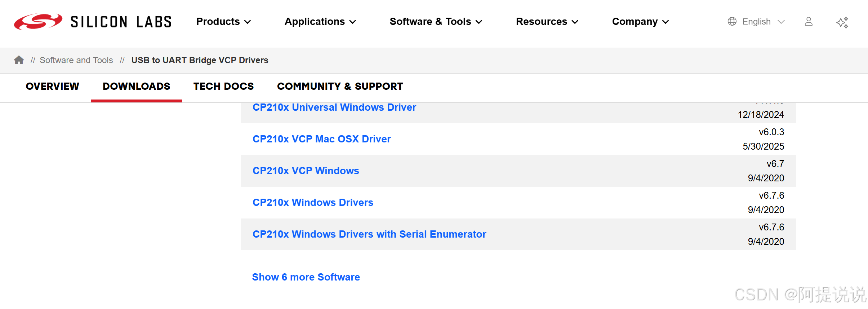868x309 pixels.
Task: Click USB to UART Bridge VCP Drivers breadcrumb
Action: 200,60
